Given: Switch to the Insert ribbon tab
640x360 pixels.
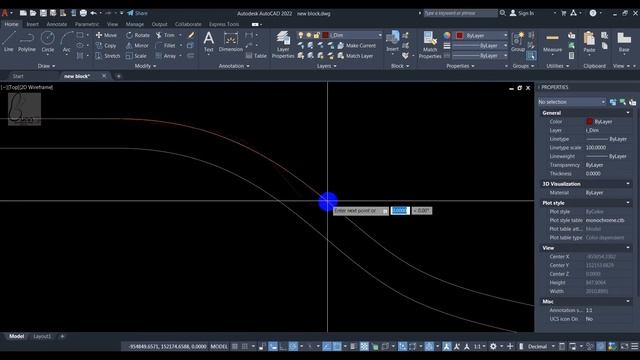Looking at the screenshot, I should (32, 24).
